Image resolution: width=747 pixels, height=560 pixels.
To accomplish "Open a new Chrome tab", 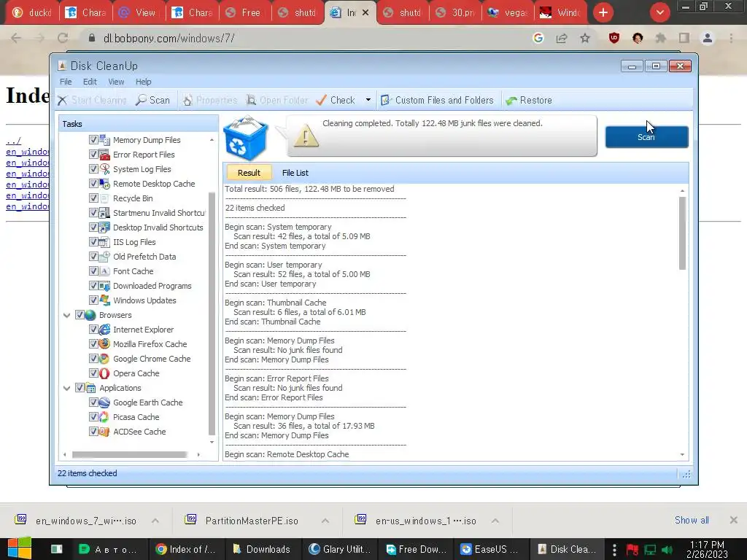I will pyautogui.click(x=603, y=12).
